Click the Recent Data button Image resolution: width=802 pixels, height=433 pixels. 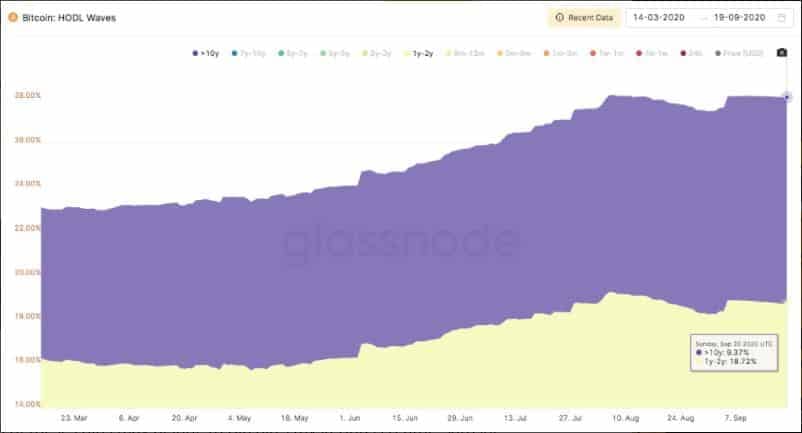click(x=584, y=17)
